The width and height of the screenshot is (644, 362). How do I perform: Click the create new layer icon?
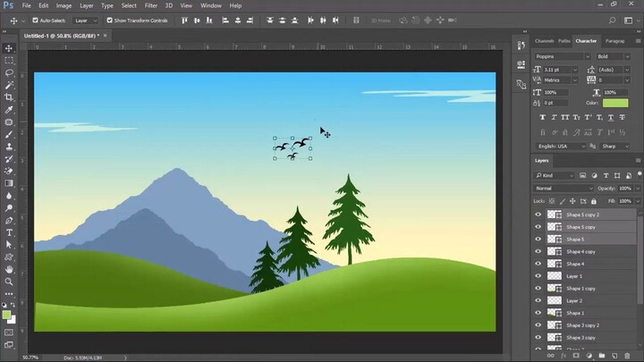click(x=614, y=356)
